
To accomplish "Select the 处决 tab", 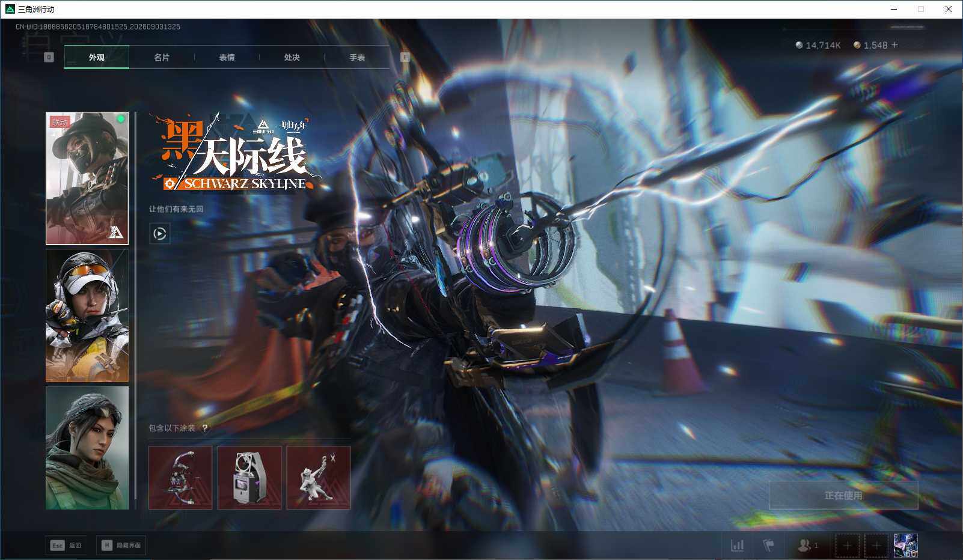I will [x=292, y=57].
